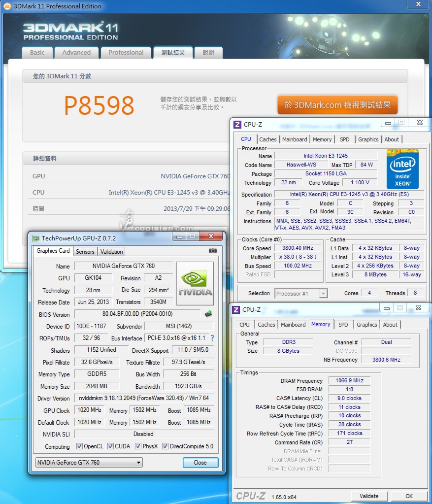Open the About tab in upper CPU-Z window

pyautogui.click(x=392, y=139)
